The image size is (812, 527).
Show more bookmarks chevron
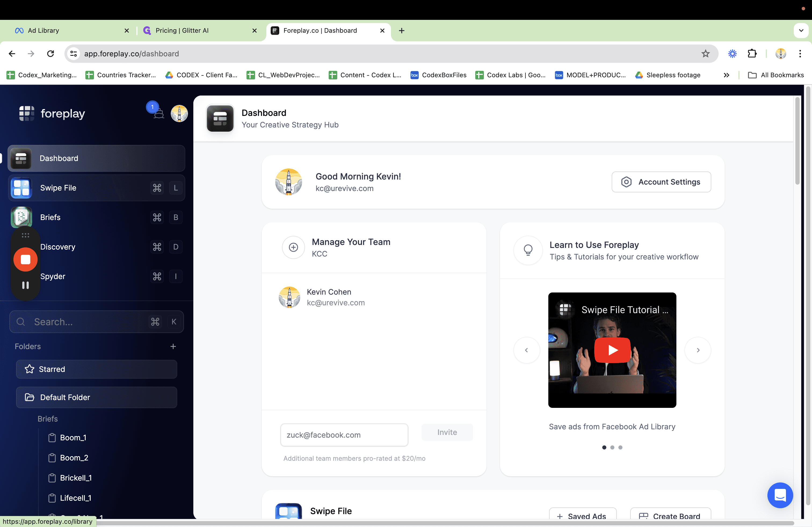tap(726, 75)
